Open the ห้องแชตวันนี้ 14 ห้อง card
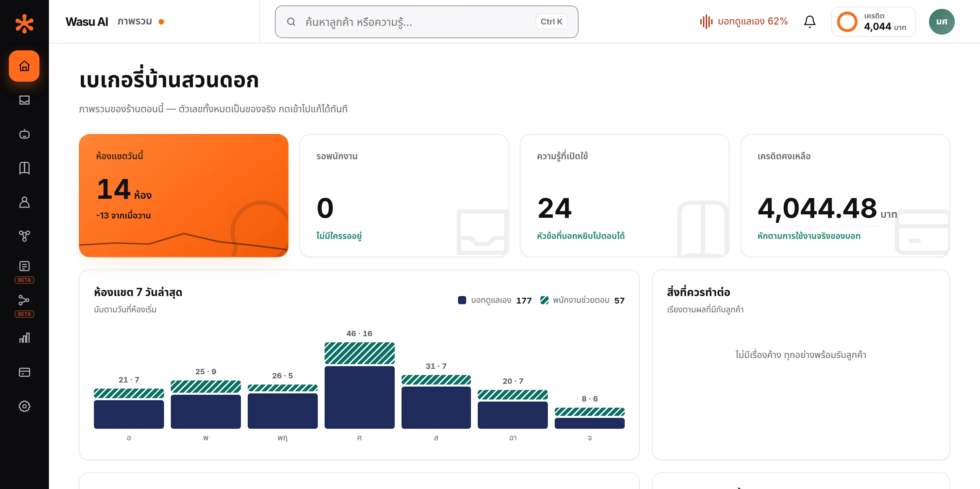The width and height of the screenshot is (980, 489). (183, 195)
